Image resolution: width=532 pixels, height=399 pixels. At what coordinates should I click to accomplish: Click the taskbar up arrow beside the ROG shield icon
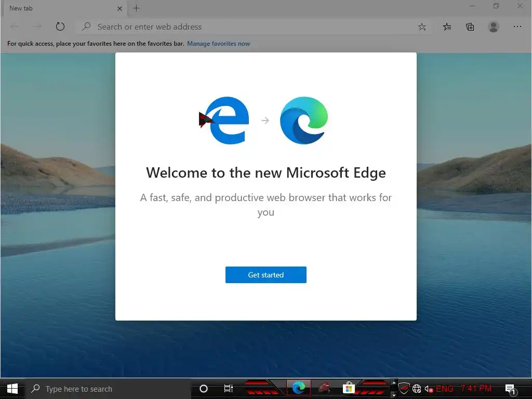[394, 382]
